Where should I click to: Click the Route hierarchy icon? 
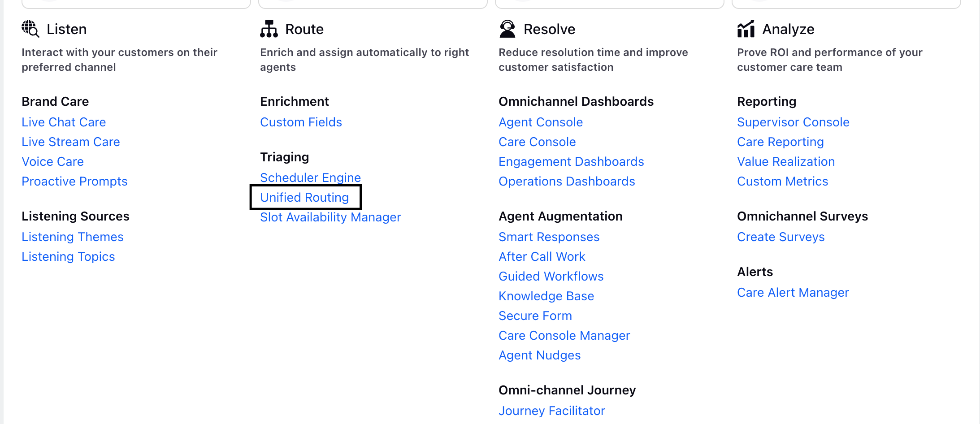pos(269,29)
